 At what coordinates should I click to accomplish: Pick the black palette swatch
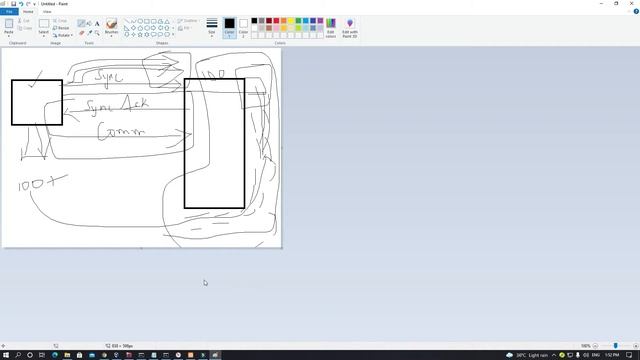pos(254,20)
